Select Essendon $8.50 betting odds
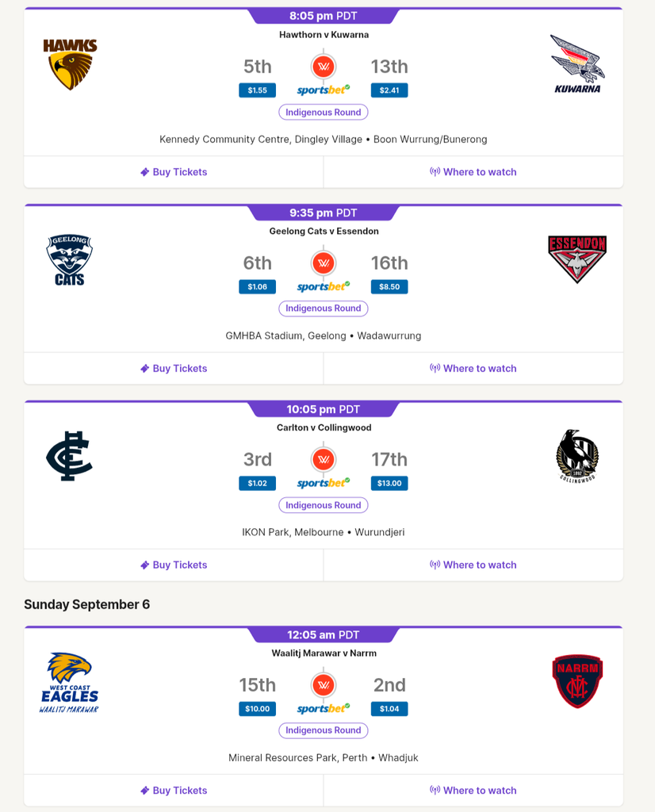The image size is (655, 812). click(389, 286)
